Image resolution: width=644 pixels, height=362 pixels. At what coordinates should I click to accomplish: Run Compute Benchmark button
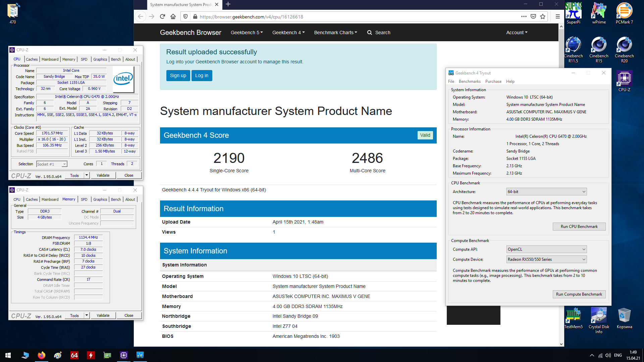point(579,294)
